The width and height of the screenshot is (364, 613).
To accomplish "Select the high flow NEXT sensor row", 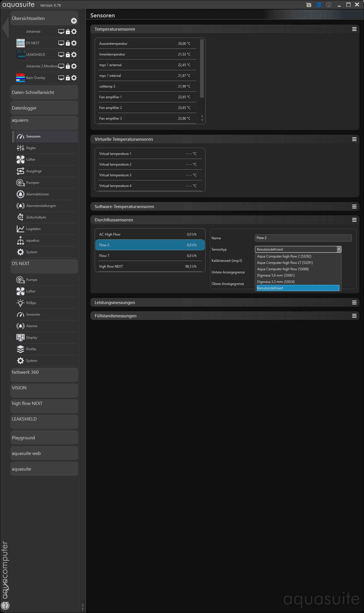I will pos(150,266).
